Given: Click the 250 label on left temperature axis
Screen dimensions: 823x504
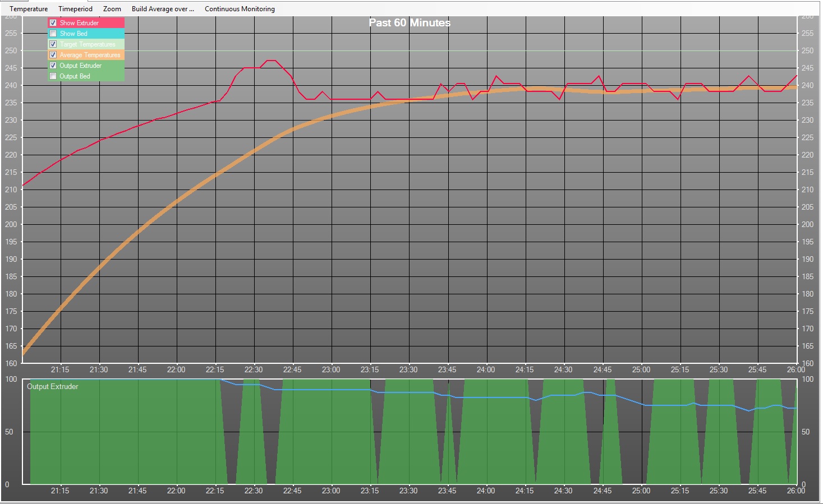Looking at the screenshot, I should coord(11,50).
